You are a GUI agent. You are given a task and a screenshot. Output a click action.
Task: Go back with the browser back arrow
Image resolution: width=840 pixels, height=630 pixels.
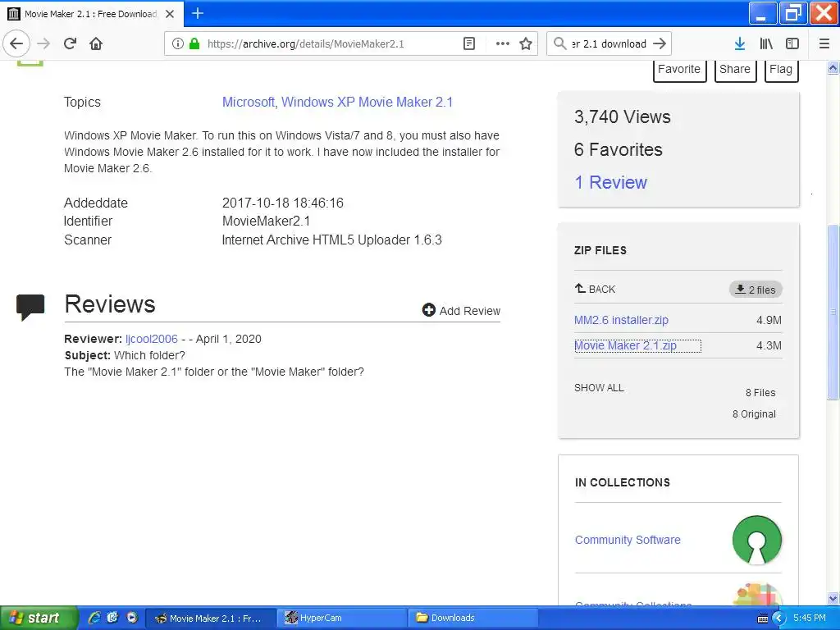(x=16, y=43)
